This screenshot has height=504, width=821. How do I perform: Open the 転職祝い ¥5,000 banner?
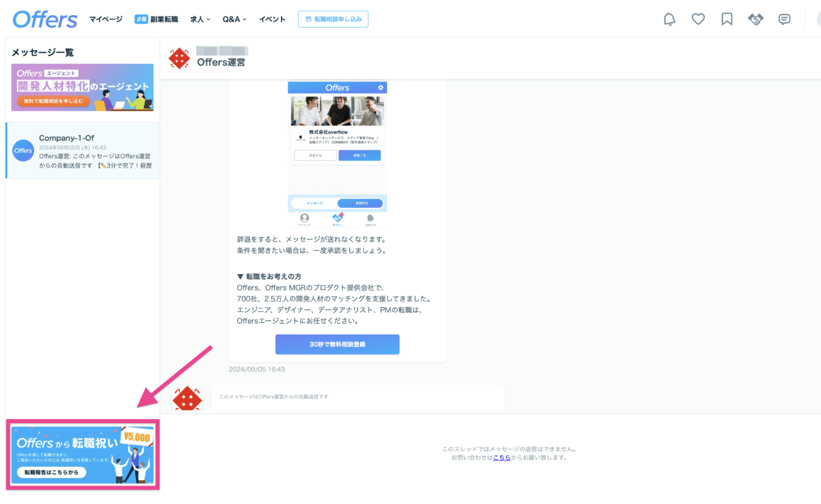[x=83, y=454]
